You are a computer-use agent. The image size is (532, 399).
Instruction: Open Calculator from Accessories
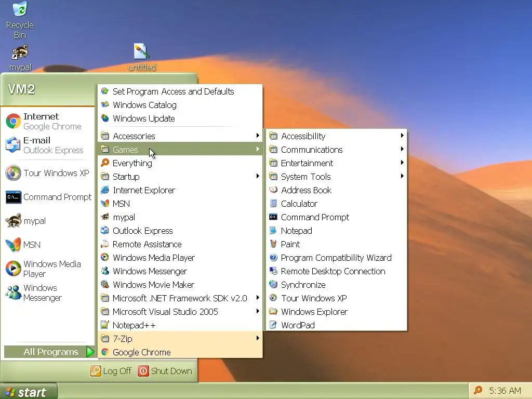coord(337,204)
